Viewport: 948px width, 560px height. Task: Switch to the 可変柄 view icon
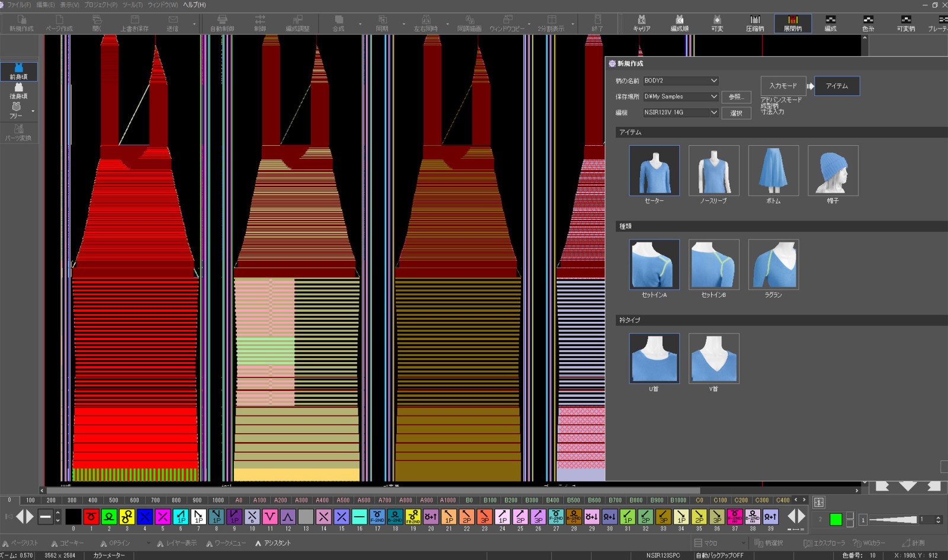tap(906, 23)
